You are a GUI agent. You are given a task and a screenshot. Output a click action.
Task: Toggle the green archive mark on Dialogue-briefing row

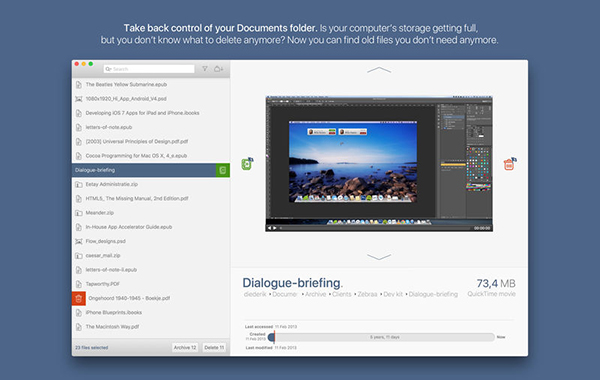point(223,170)
